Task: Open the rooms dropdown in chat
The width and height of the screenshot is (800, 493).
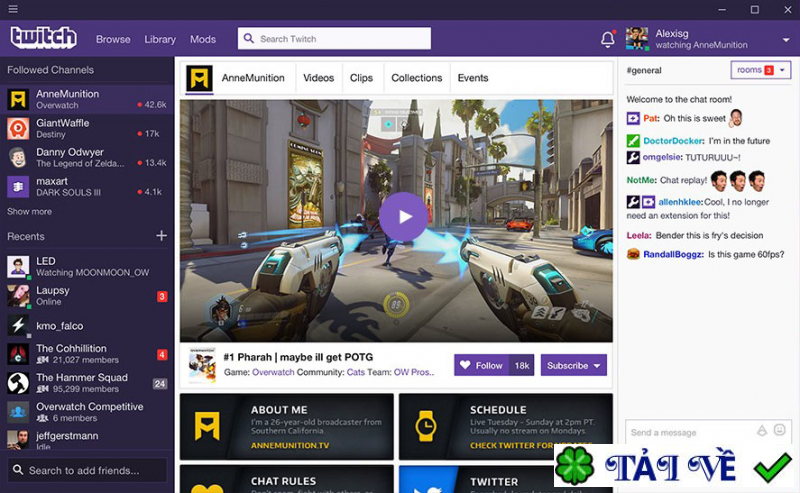Action: tap(761, 70)
